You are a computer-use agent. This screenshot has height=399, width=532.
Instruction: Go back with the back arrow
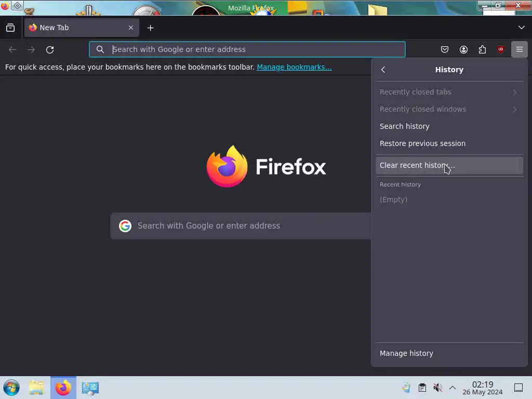pyautogui.click(x=12, y=49)
